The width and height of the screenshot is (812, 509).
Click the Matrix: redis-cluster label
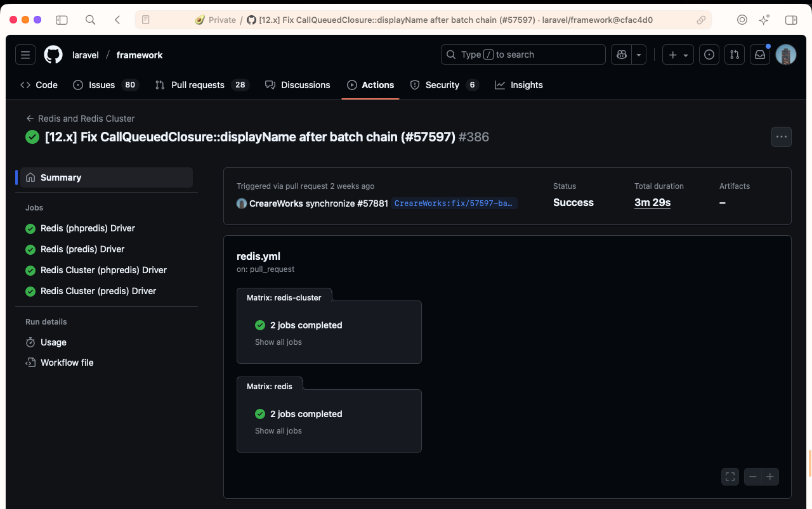tap(284, 297)
